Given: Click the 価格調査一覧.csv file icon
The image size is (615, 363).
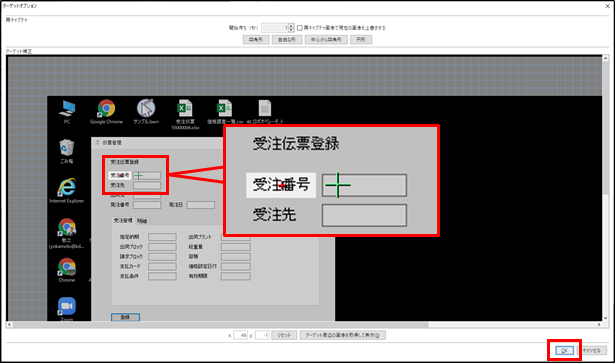Looking at the screenshot, I should (225, 109).
